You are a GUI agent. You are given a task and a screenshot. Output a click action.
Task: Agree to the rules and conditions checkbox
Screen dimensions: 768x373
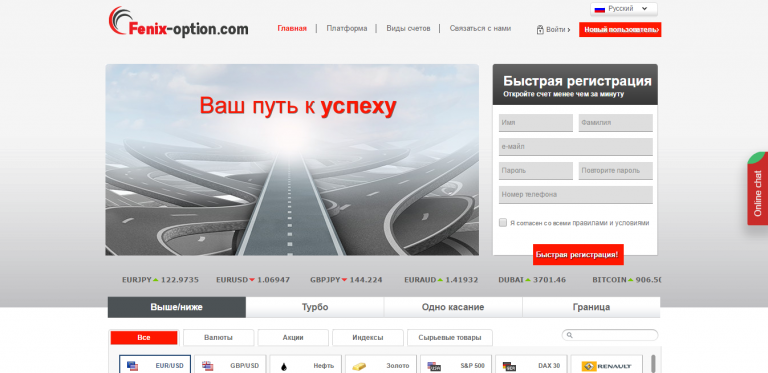(x=503, y=223)
